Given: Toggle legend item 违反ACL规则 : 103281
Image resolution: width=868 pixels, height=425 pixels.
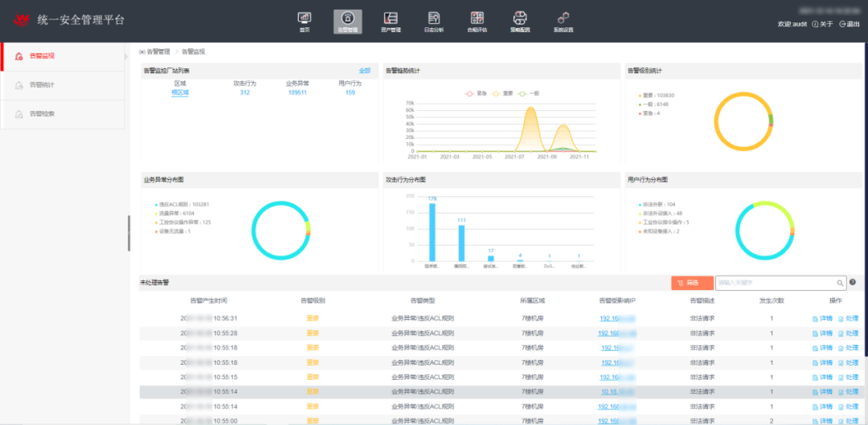Looking at the screenshot, I should tap(182, 204).
